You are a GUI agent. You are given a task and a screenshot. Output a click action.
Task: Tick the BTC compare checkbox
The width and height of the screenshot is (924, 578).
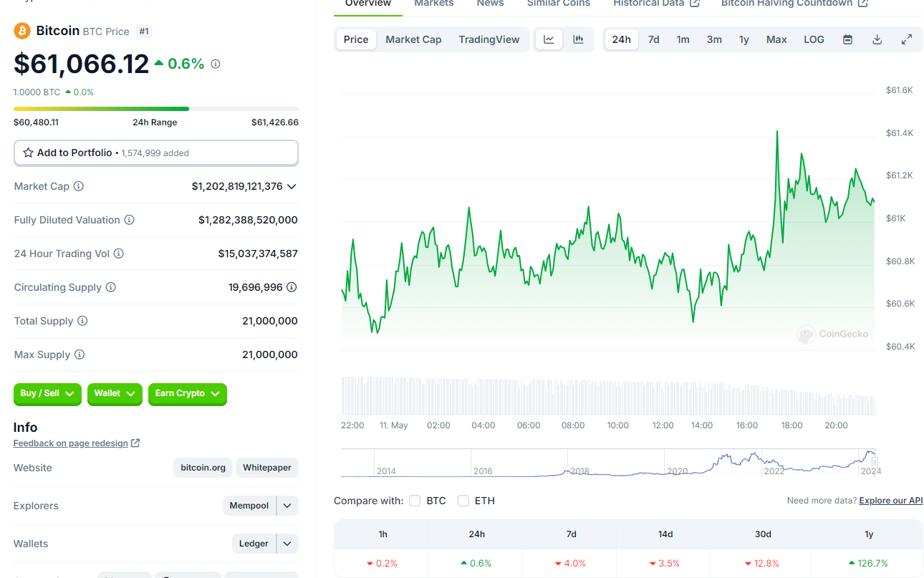[415, 501]
